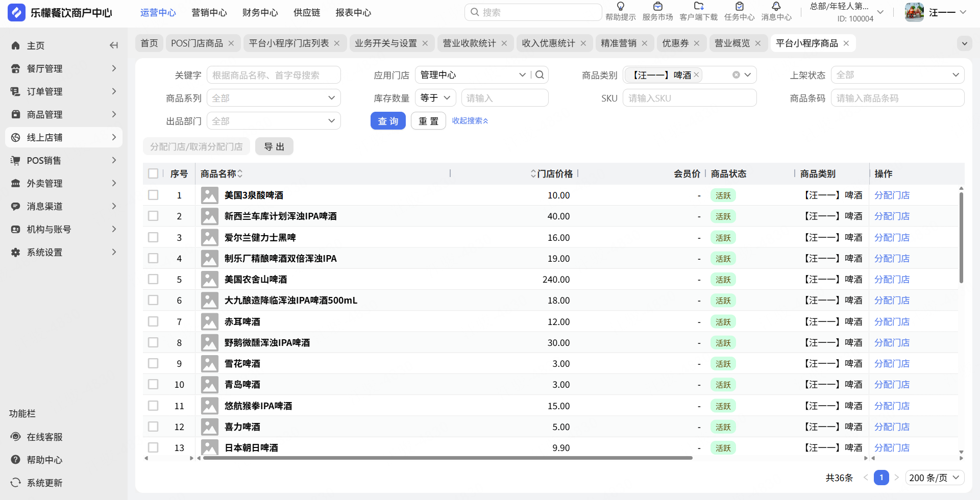Click the horizontal table scrollbar
This screenshot has height=500, width=980.
447,458
